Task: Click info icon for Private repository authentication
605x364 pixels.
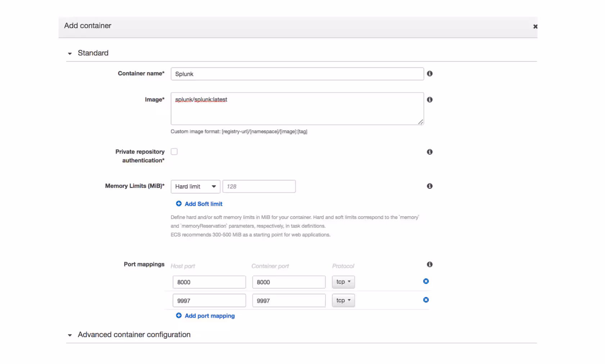Action: point(429,152)
